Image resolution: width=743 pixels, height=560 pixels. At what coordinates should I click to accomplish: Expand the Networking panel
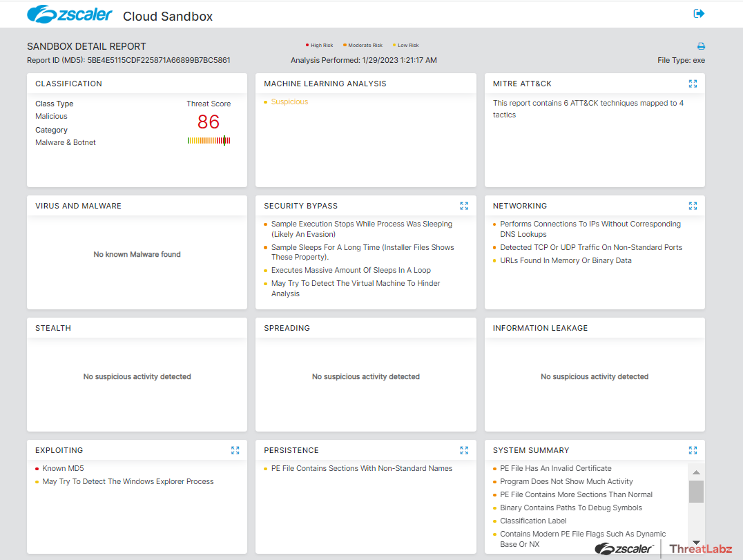(693, 205)
